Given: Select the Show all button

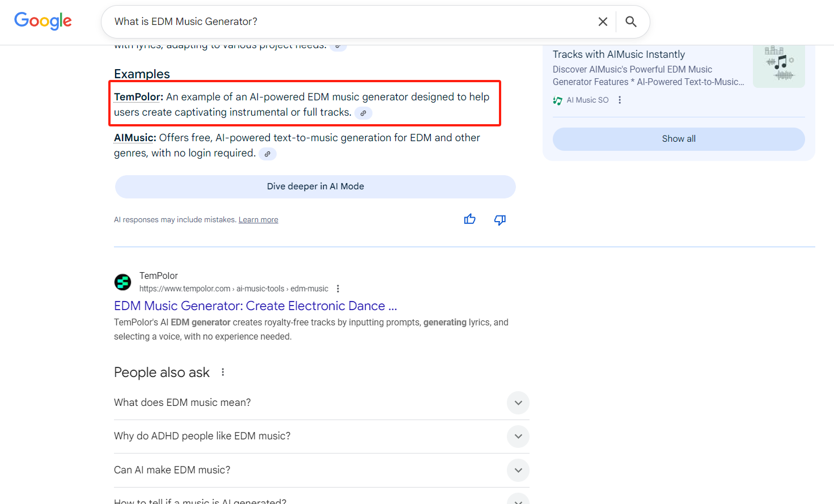Looking at the screenshot, I should click(679, 138).
